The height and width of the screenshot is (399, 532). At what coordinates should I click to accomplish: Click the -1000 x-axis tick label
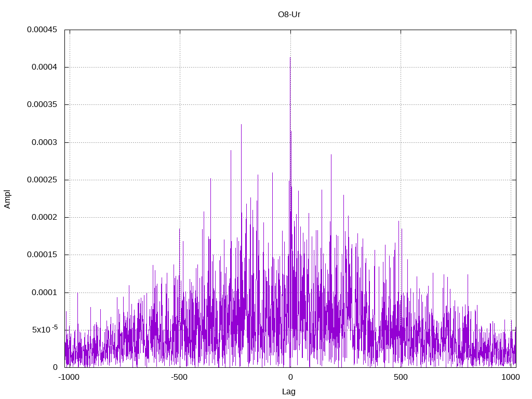click(69, 377)
